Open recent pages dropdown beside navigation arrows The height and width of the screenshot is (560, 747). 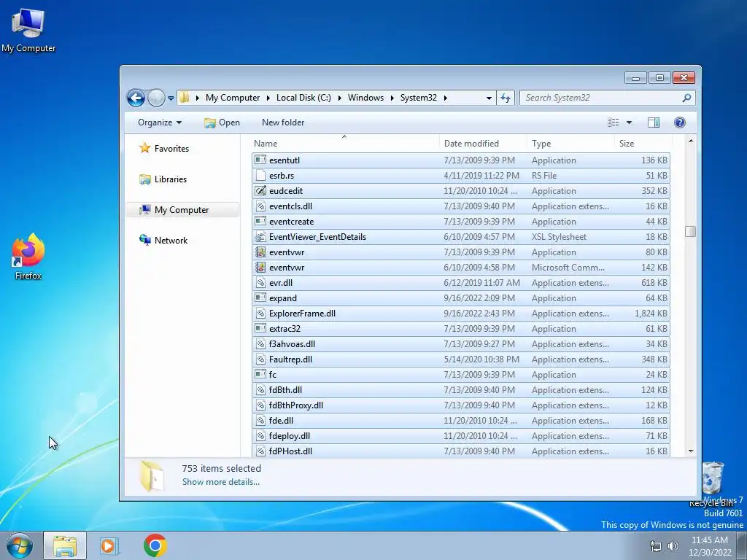(171, 98)
